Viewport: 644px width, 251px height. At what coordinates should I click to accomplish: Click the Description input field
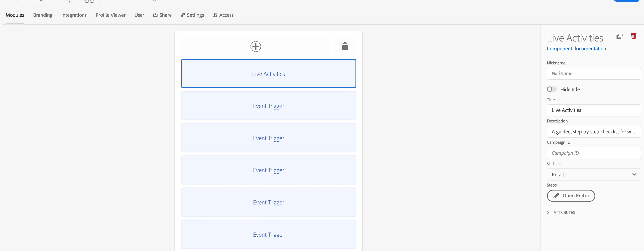point(594,132)
